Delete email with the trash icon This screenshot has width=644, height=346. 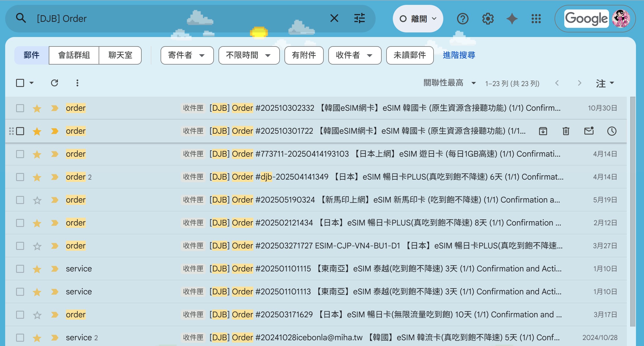(566, 131)
